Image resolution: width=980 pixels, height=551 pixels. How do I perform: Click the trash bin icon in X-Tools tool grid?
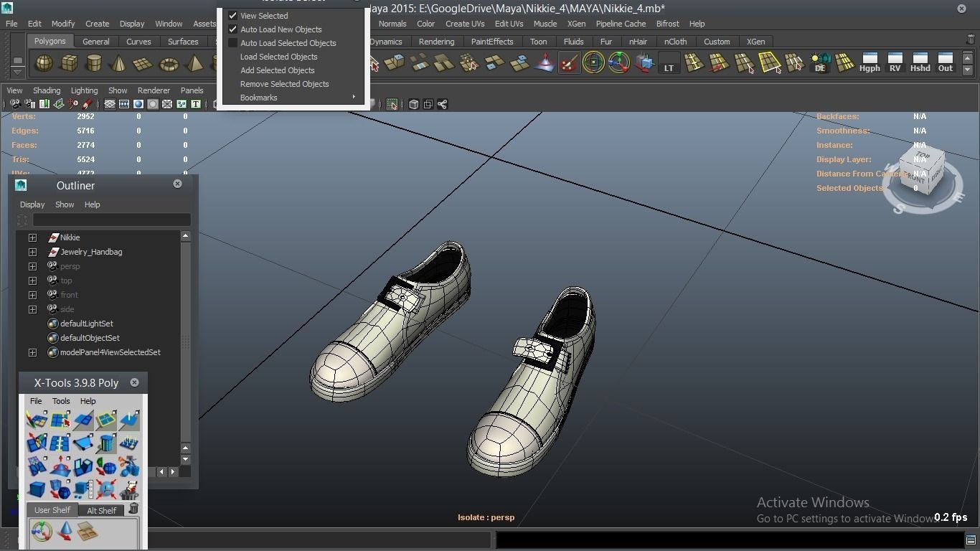tap(129, 490)
